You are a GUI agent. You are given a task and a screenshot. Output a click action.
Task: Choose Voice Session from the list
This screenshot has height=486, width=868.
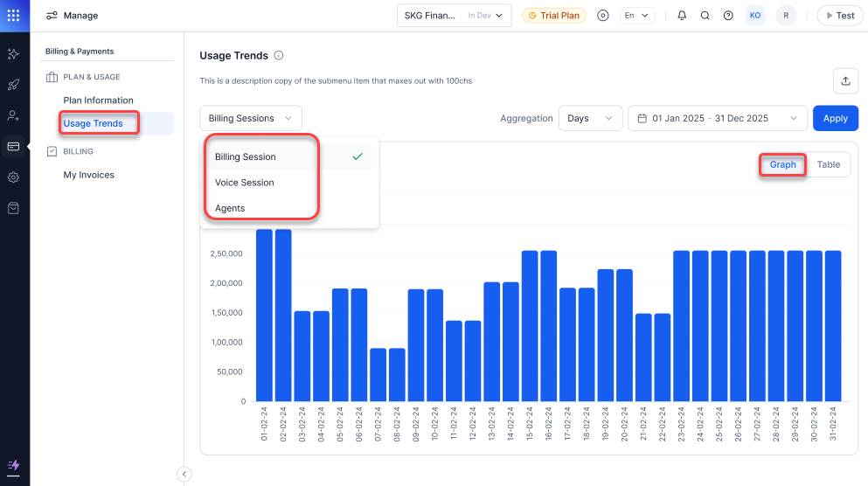point(245,183)
